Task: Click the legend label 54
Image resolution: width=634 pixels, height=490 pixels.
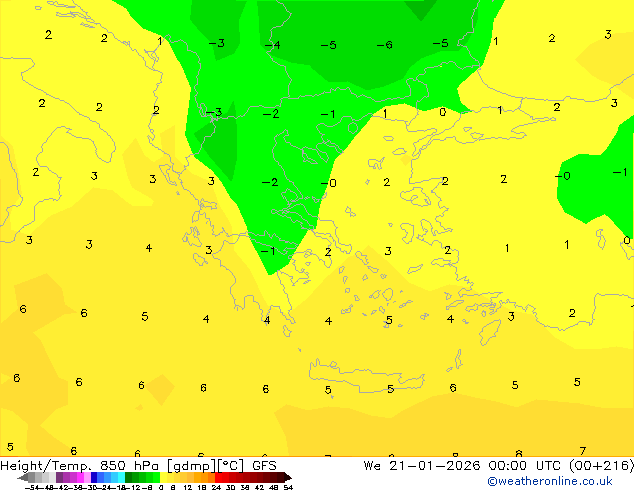Action: (x=288, y=487)
